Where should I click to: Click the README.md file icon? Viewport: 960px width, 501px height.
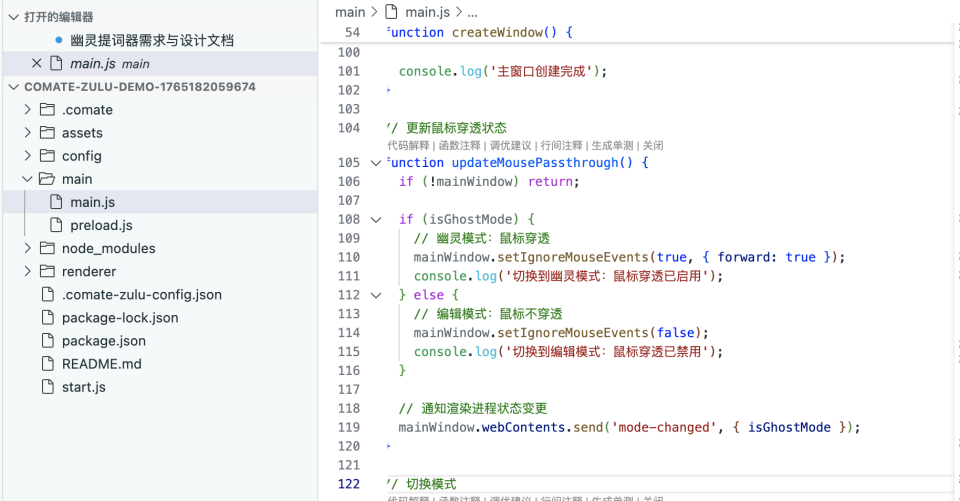(x=48, y=364)
